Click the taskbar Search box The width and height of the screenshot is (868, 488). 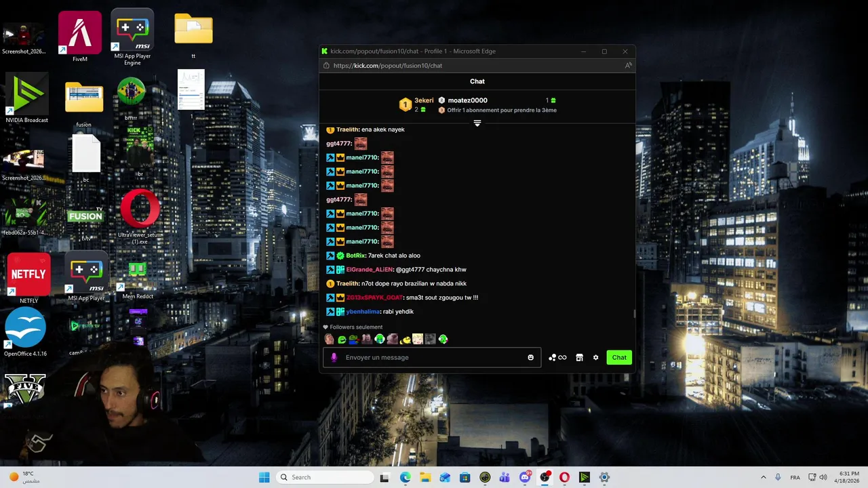tap(325, 477)
